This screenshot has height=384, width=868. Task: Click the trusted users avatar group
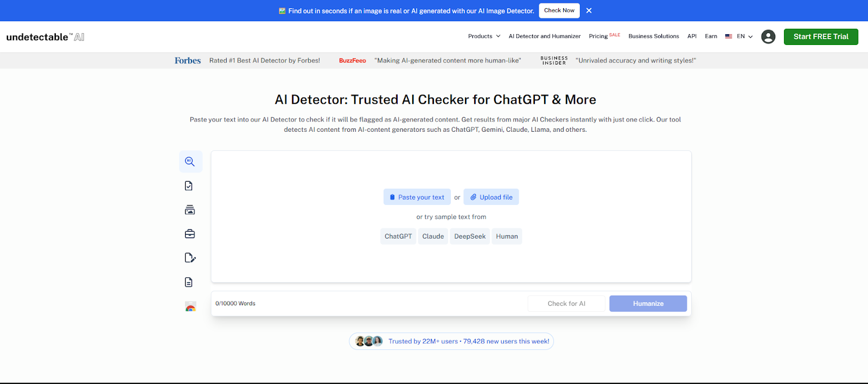click(369, 341)
